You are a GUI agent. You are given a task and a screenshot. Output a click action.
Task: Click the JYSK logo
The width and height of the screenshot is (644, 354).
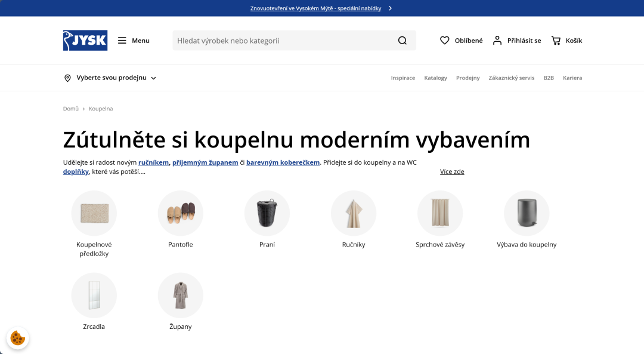click(85, 41)
